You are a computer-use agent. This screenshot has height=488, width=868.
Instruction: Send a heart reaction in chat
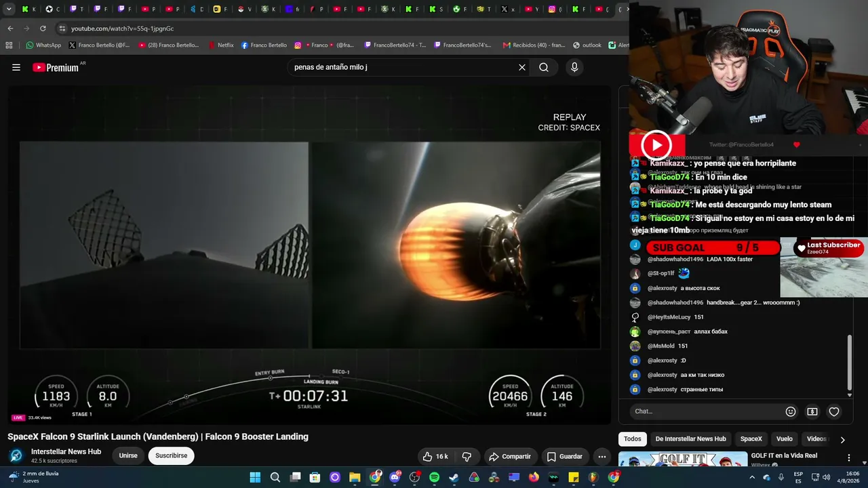(x=834, y=411)
